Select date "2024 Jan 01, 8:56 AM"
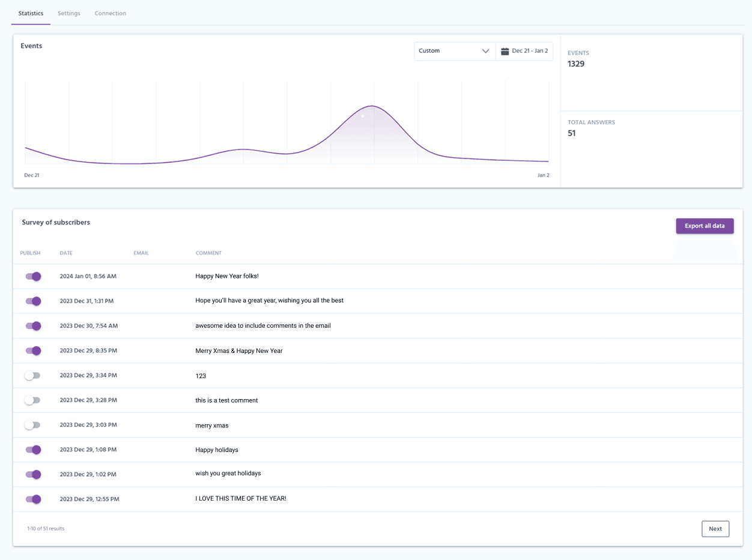Screen dimensions: 752x560 88,276
